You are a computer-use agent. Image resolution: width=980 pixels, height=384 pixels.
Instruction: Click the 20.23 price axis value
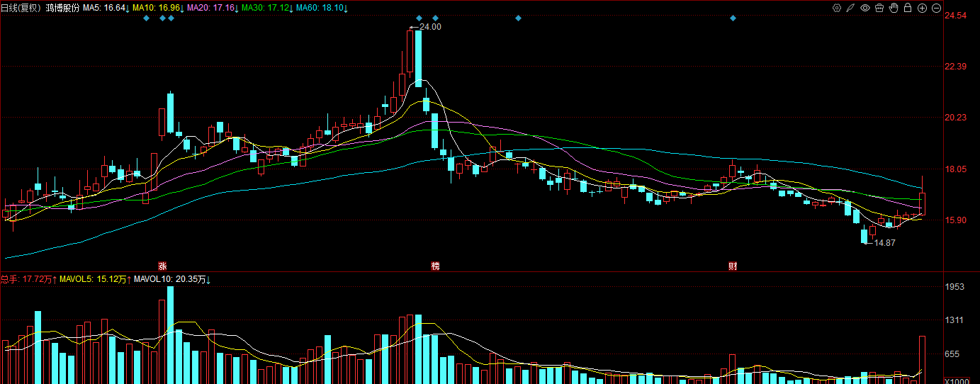click(956, 118)
